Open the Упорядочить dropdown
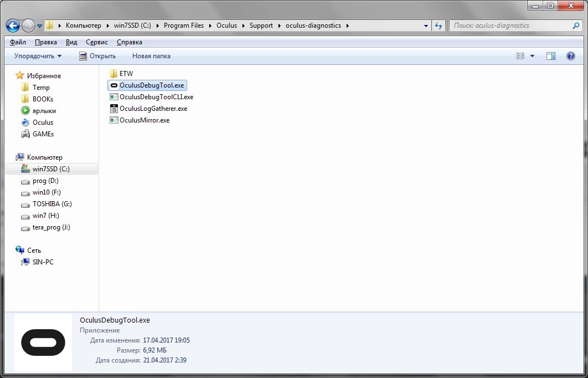The width and height of the screenshot is (588, 378). coord(38,56)
